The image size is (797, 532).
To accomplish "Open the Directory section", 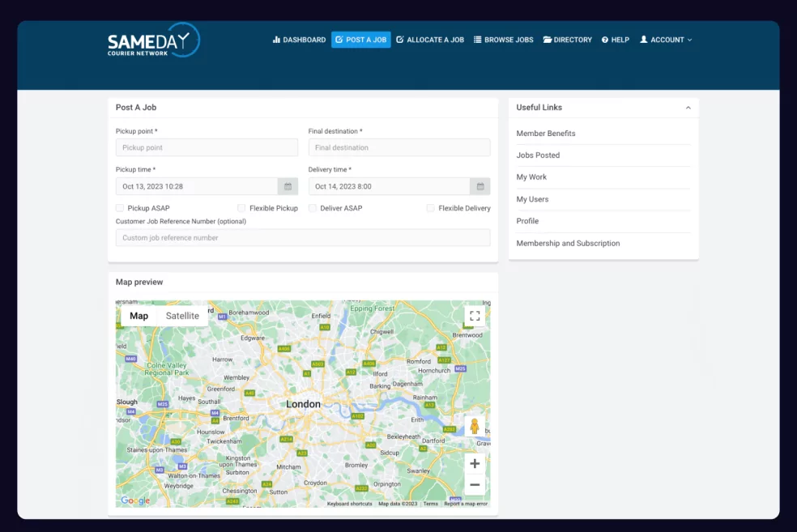I will tap(567, 40).
